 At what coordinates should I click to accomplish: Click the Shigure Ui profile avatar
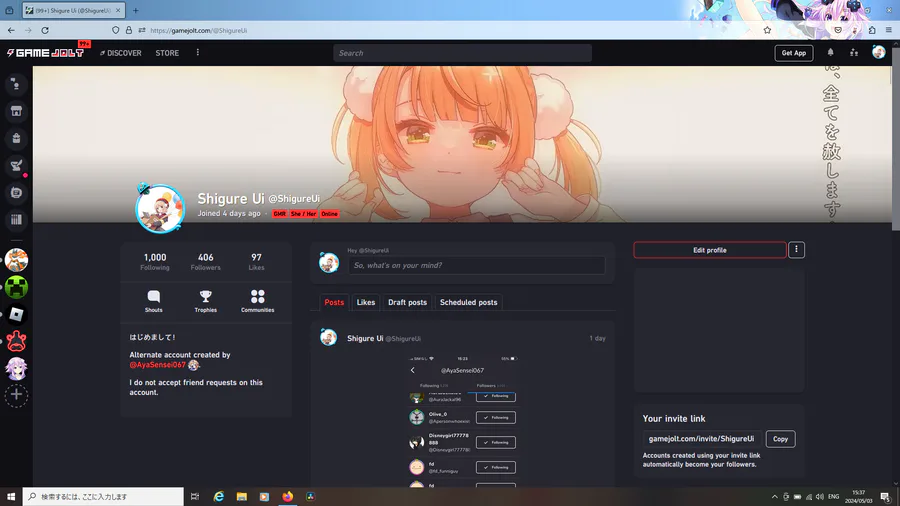point(160,209)
